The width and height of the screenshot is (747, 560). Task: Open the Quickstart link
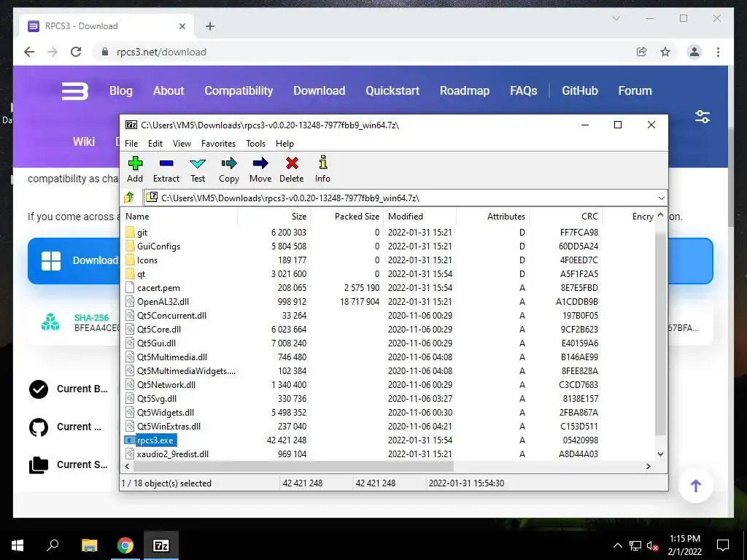(392, 90)
